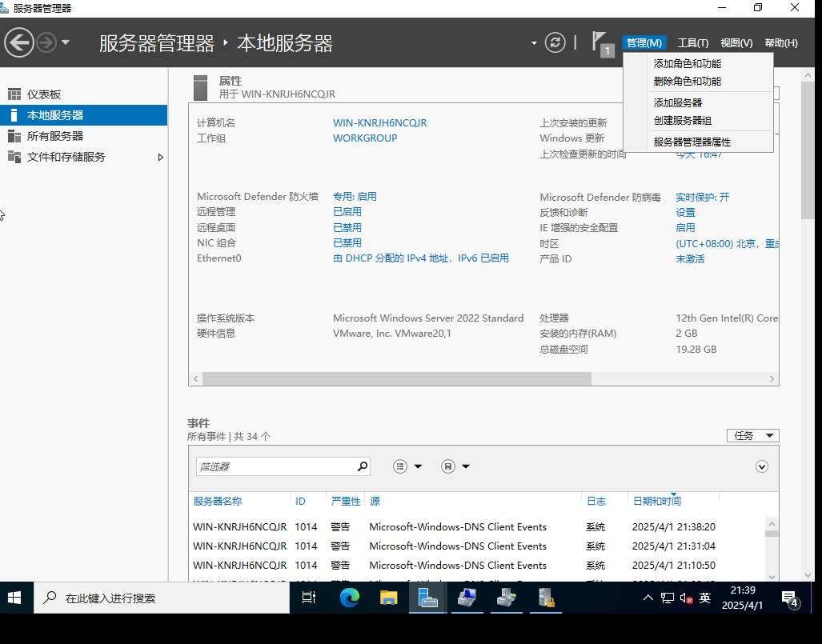Screen dimensions: 822x644
Task: Choose 创建服务器组 from menu
Action: tap(682, 121)
